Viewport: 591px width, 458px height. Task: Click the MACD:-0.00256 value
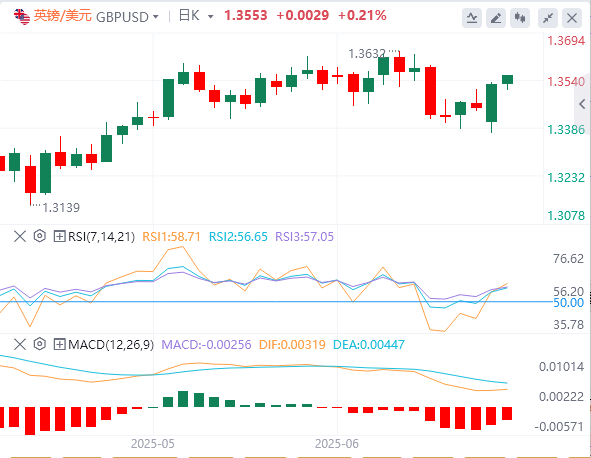pyautogui.click(x=206, y=345)
